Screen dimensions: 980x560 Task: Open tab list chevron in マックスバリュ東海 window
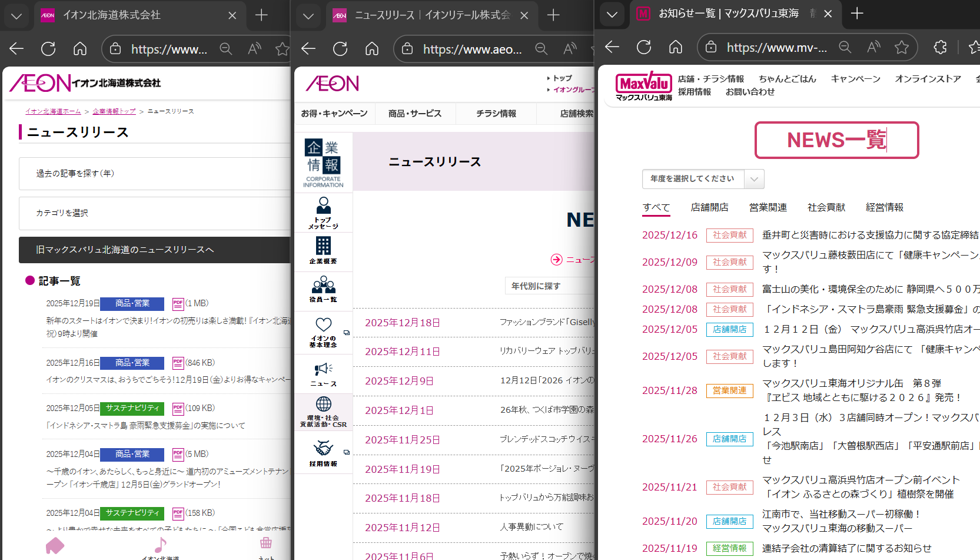[612, 14]
